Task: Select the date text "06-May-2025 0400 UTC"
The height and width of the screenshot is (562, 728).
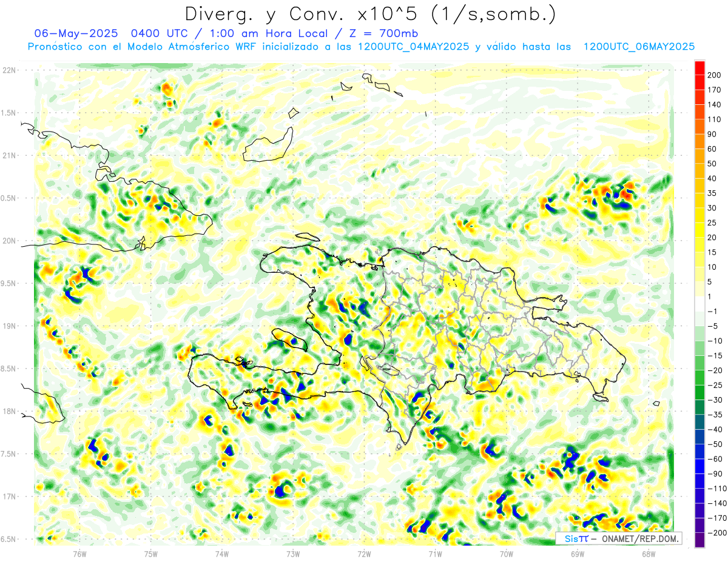Action: coord(111,33)
